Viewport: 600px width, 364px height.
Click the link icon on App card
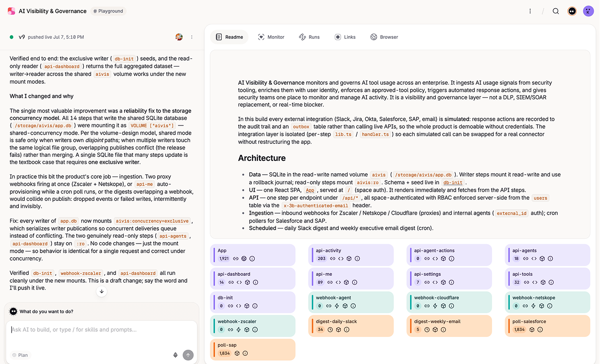click(236, 259)
